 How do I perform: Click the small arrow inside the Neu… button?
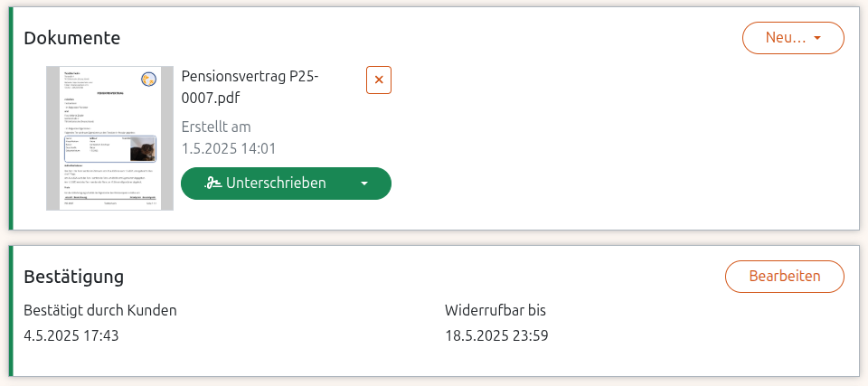click(817, 38)
